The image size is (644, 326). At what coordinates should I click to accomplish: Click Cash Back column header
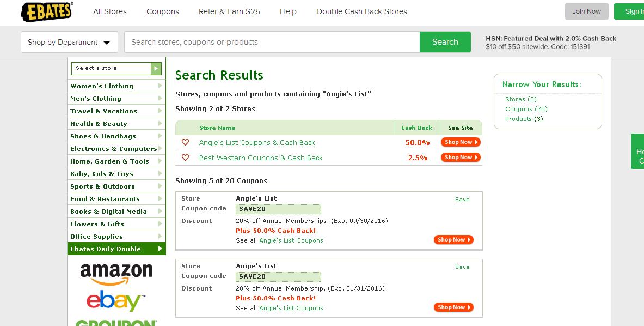point(417,128)
